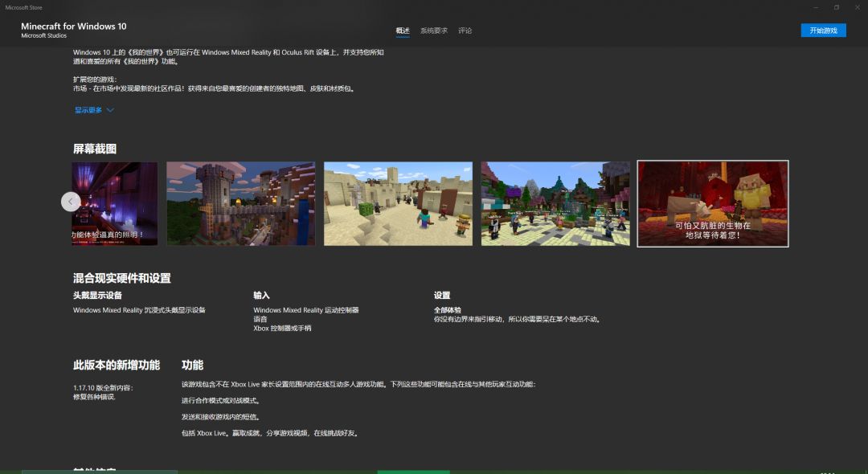The width and height of the screenshot is (868, 474).
Task: Click the 显示更多 link text
Action: coord(88,110)
